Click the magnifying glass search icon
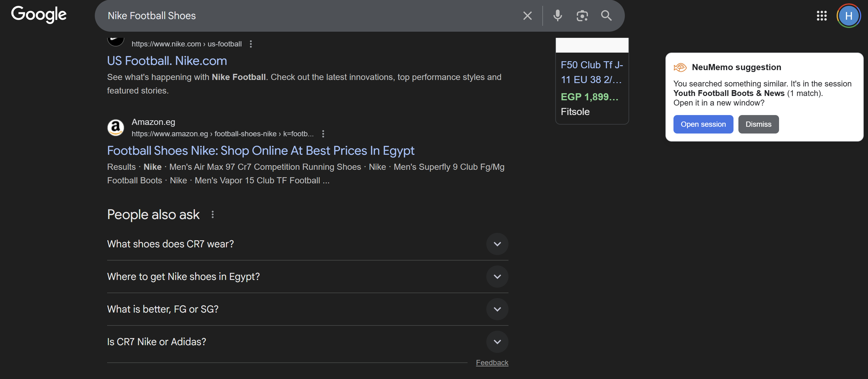This screenshot has width=868, height=379. (606, 16)
